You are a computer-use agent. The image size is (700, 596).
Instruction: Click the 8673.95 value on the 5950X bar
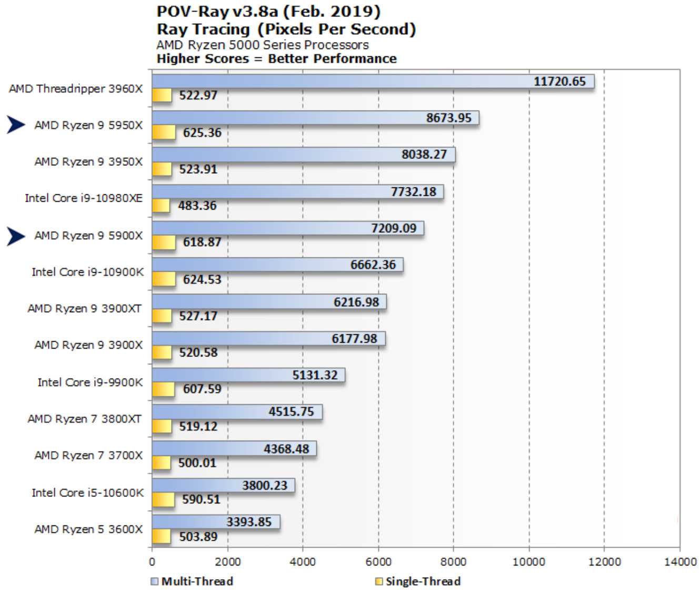pos(448,118)
